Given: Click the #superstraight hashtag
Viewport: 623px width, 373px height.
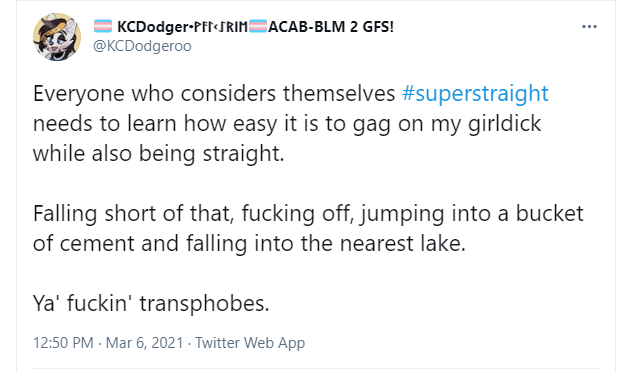Looking at the screenshot, I should point(475,93).
